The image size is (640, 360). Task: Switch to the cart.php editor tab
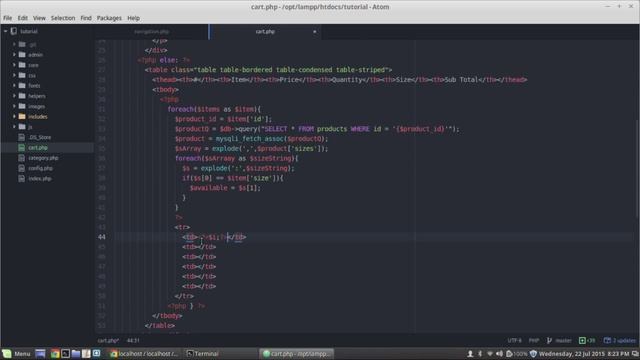tap(265, 31)
